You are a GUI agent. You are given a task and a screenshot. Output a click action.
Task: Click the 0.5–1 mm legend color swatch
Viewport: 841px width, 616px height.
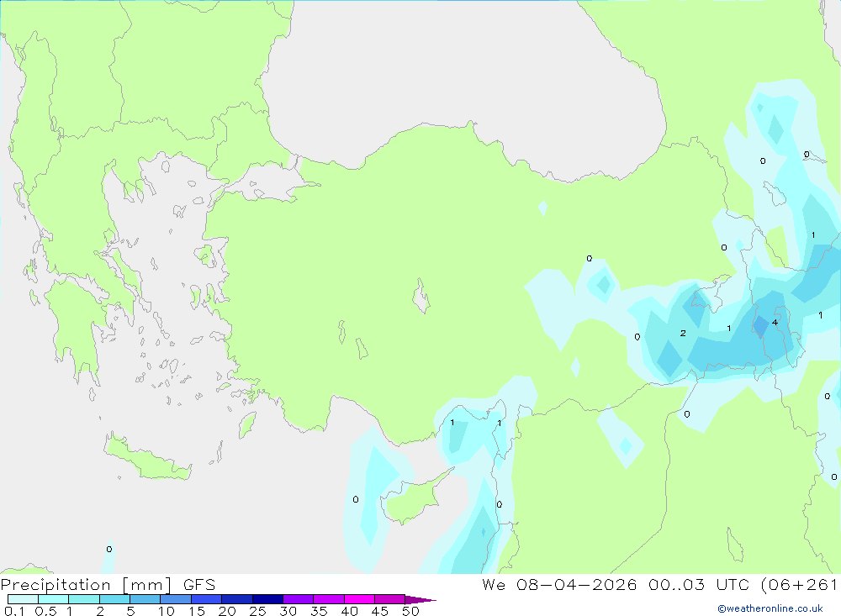coord(54,599)
